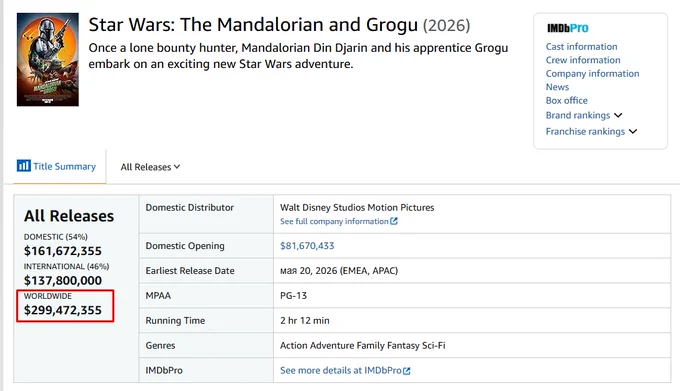Click external link icon beside company information

(394, 221)
